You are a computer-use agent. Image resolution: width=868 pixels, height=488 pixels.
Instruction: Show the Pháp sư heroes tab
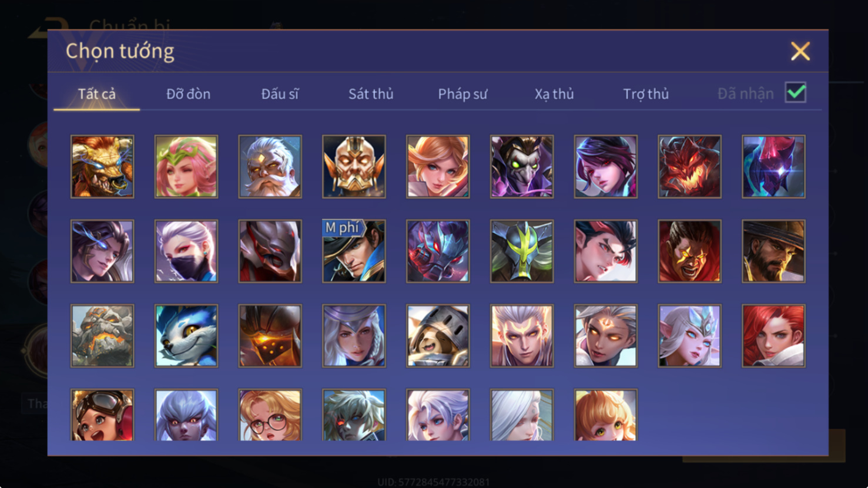[x=463, y=94]
